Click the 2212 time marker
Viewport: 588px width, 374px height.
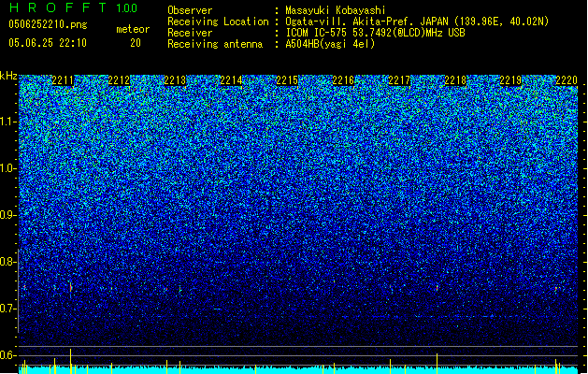119,80
